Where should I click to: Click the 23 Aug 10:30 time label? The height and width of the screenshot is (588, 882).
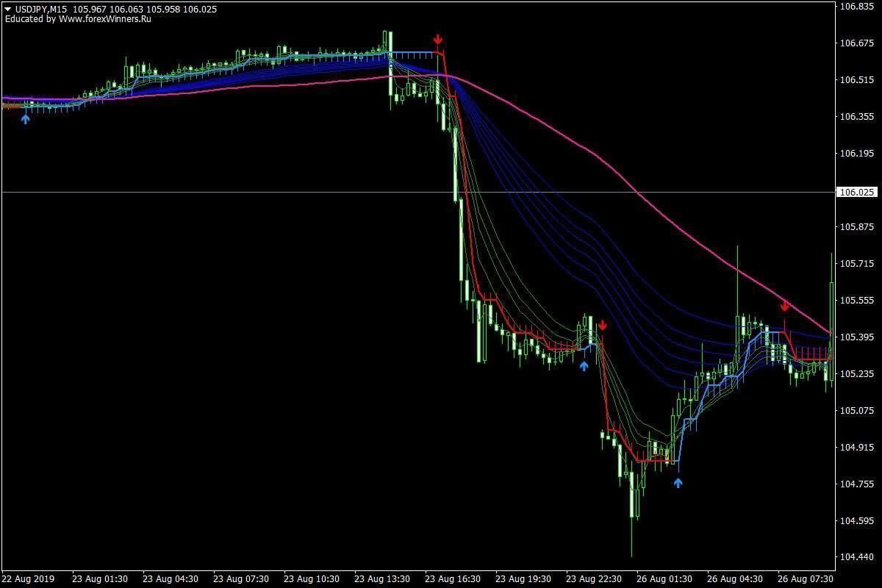point(312,579)
